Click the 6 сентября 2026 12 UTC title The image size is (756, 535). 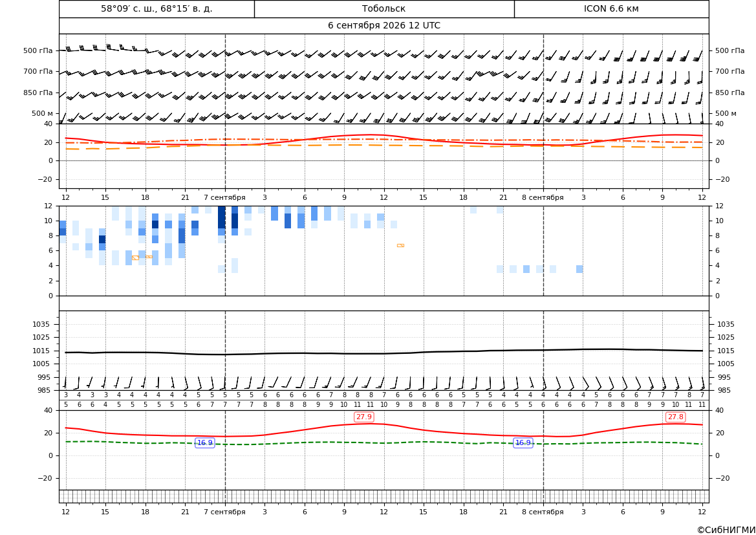[383, 26]
